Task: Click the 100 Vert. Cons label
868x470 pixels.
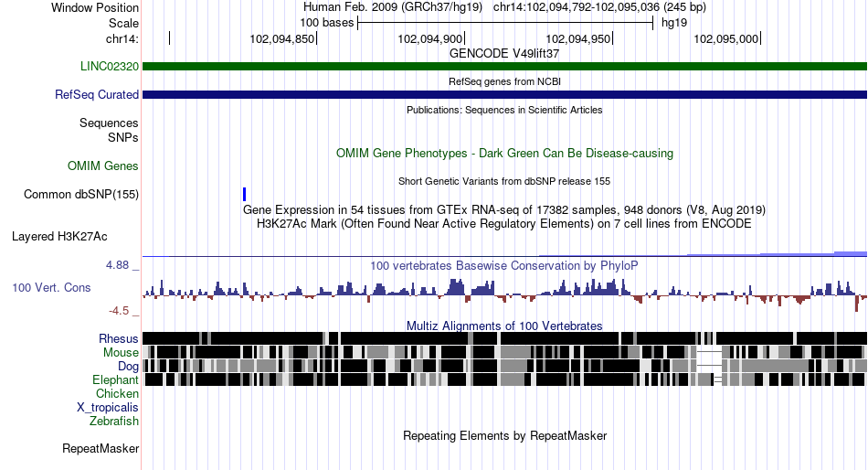Action: (x=51, y=288)
